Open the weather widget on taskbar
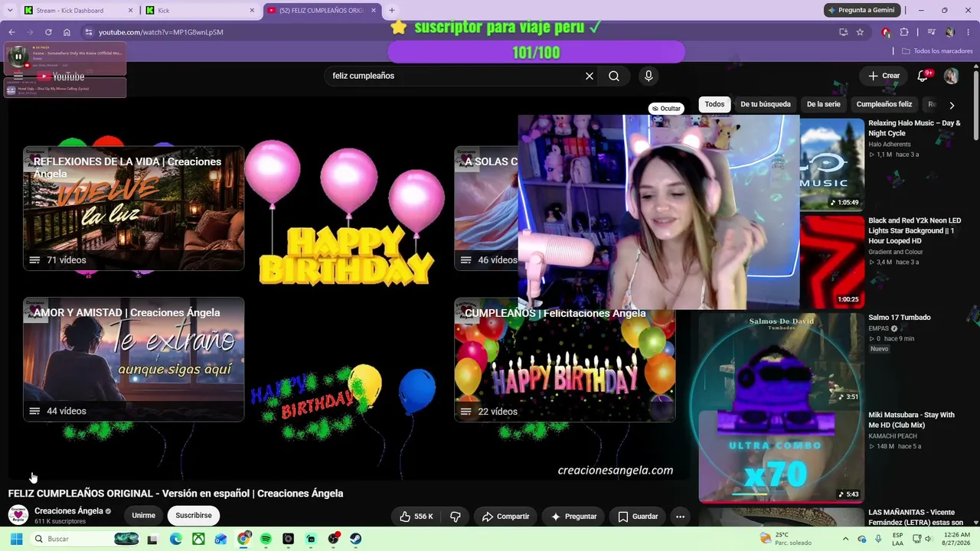 (785, 539)
